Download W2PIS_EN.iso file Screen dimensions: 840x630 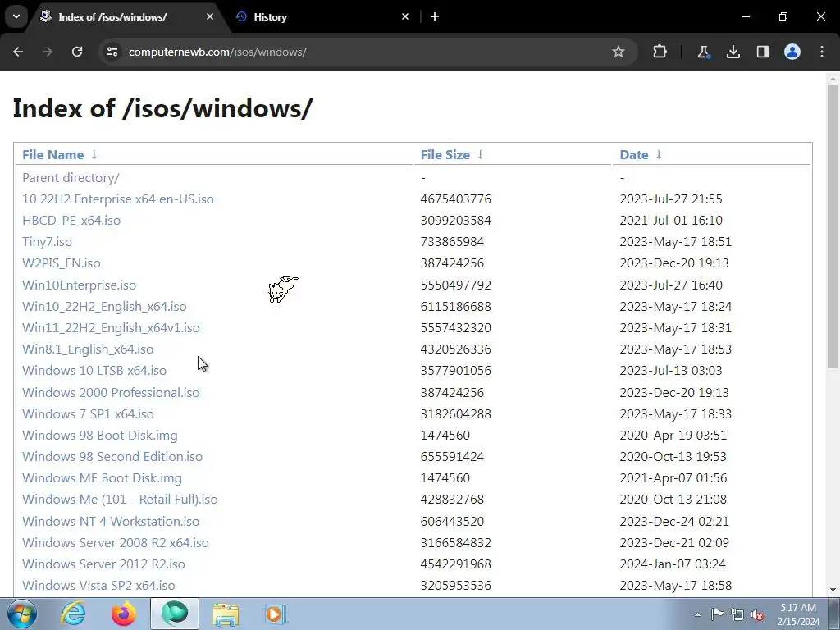61,263
